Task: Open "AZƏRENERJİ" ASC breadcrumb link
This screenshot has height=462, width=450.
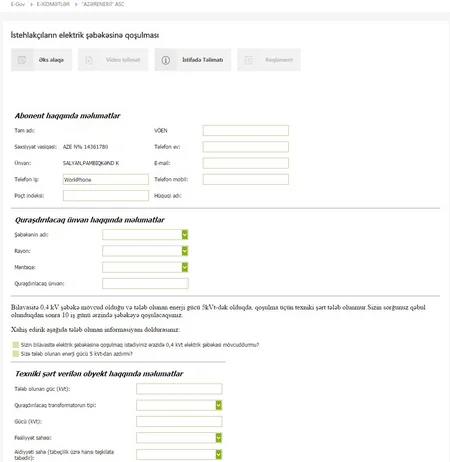Action: coord(103,4)
